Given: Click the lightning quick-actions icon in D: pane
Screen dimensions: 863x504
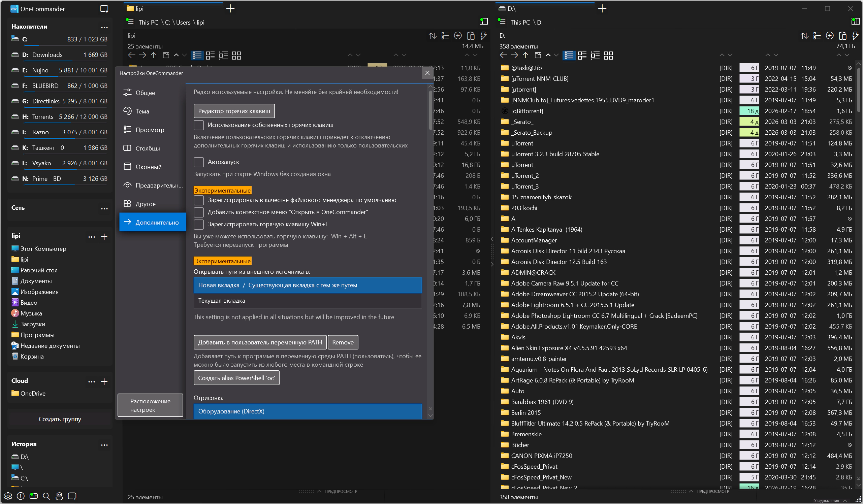Looking at the screenshot, I should click(x=855, y=36).
